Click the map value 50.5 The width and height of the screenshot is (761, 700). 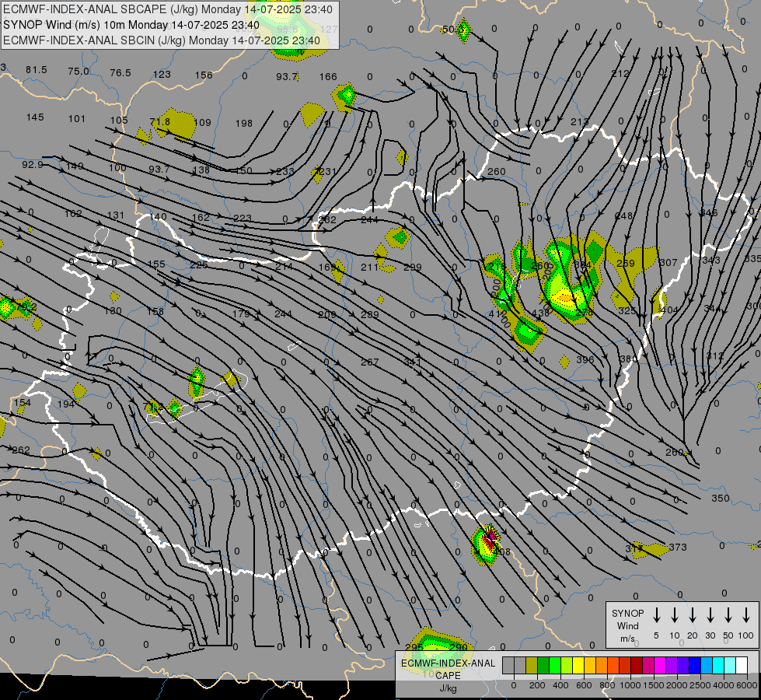pyautogui.click(x=452, y=30)
